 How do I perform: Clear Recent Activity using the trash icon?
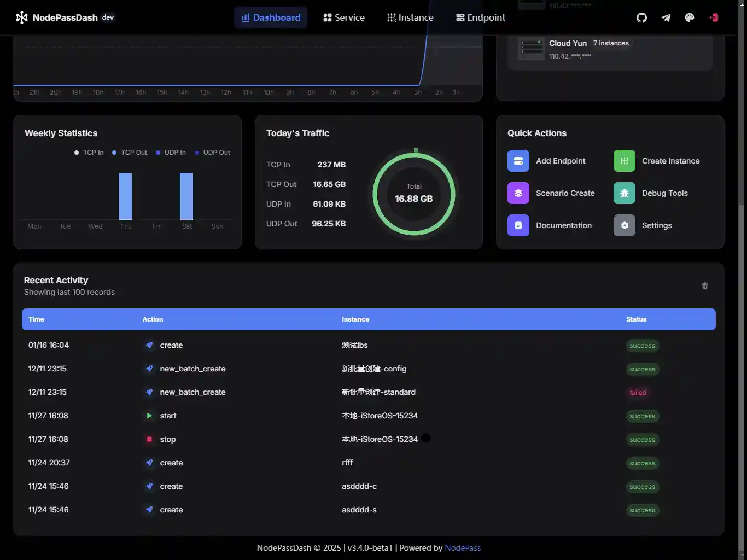705,285
